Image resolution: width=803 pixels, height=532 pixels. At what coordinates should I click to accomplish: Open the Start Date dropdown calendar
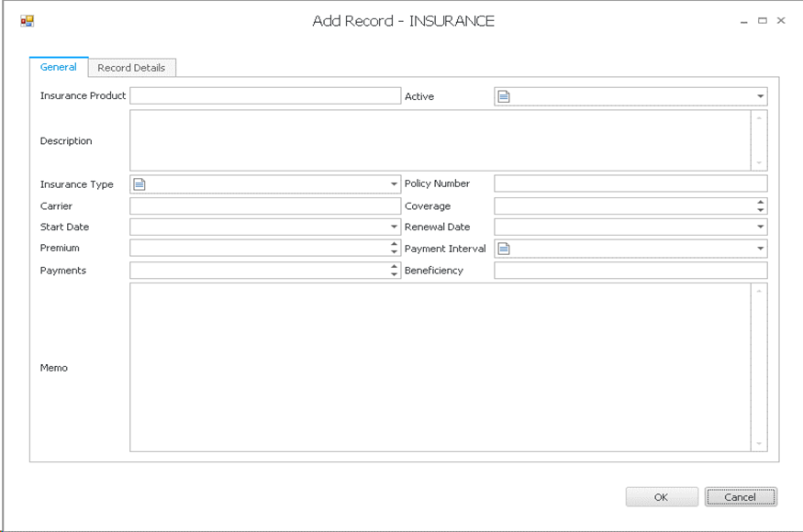pyautogui.click(x=394, y=227)
